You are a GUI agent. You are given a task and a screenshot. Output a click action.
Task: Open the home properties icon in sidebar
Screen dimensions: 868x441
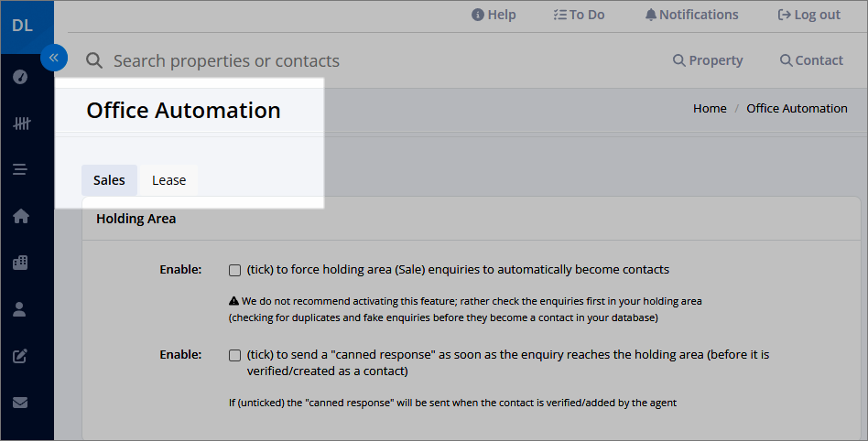coord(21,216)
